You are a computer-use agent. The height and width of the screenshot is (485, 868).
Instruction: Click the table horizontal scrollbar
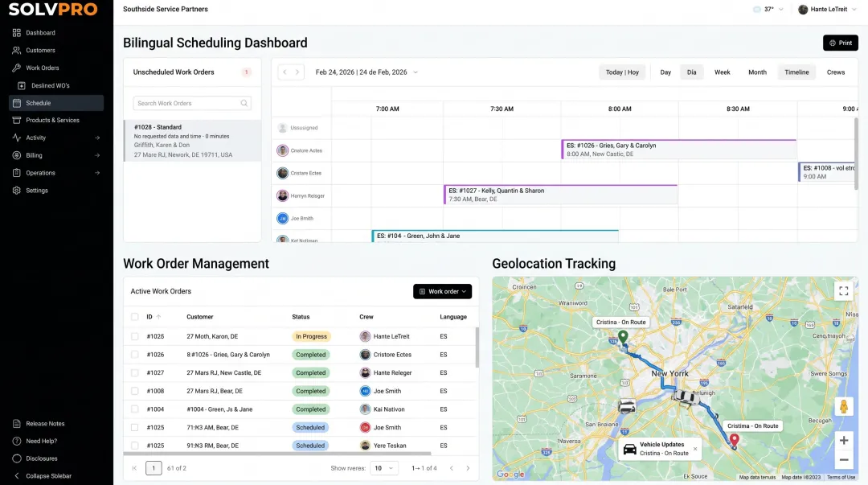(276, 454)
